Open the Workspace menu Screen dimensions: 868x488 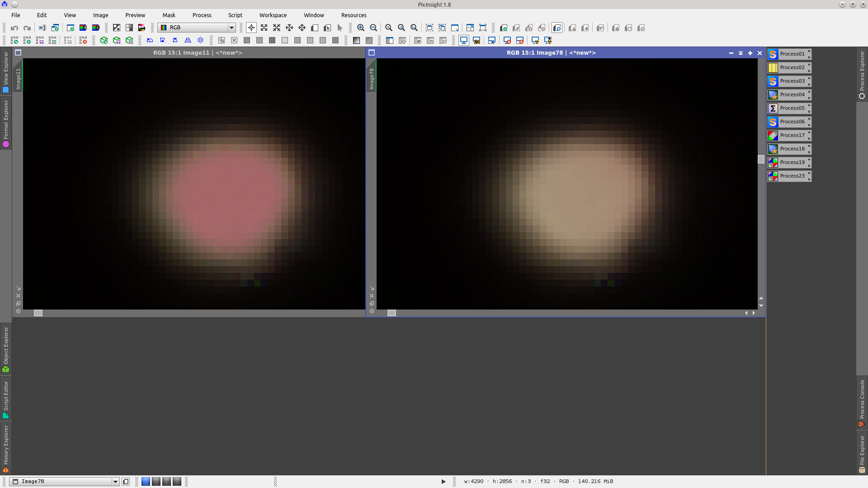tap(273, 15)
